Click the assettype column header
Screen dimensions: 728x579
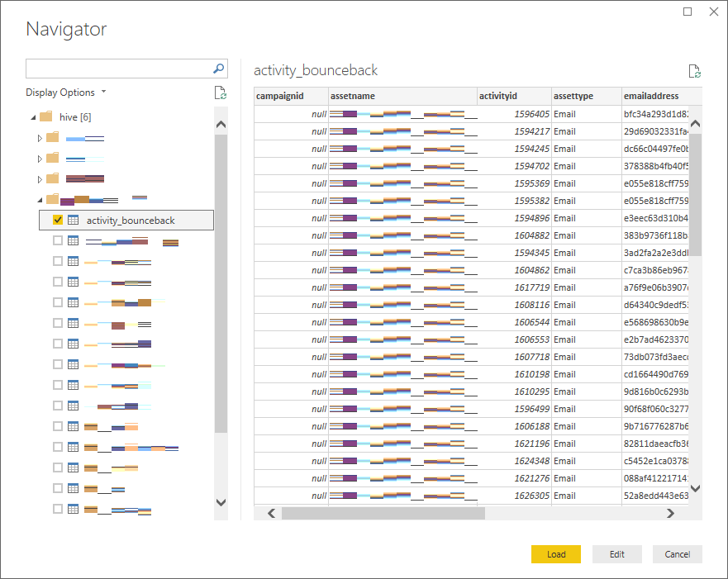(x=587, y=96)
